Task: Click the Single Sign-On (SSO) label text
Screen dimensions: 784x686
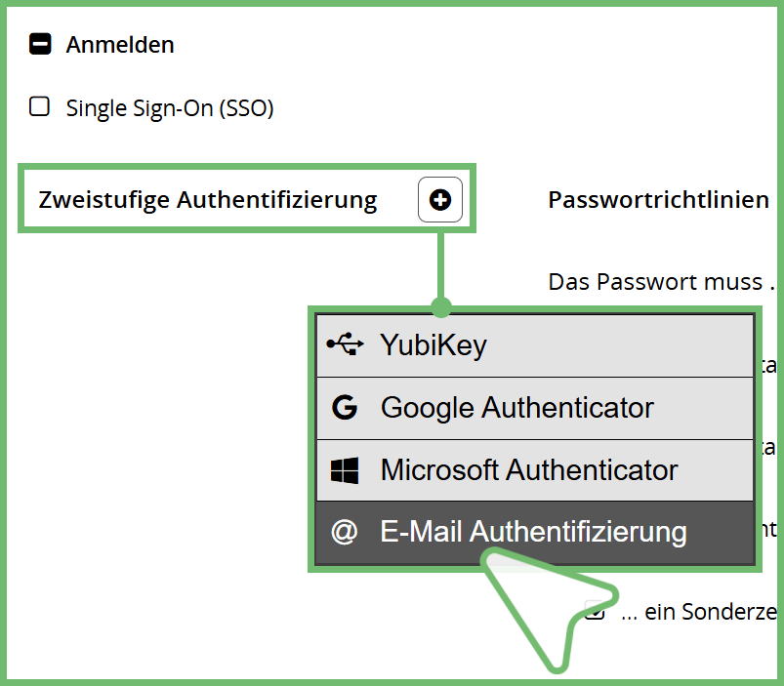Action: [170, 108]
